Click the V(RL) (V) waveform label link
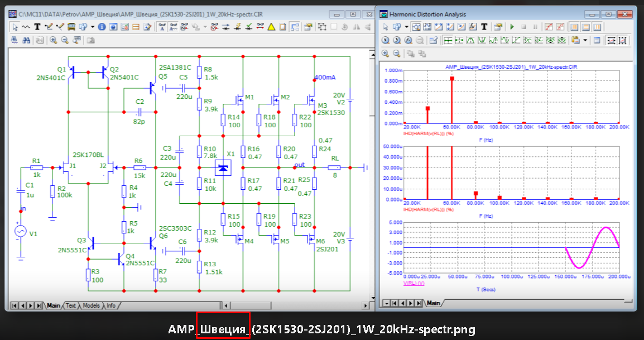This screenshot has height=340, width=644. [414, 283]
